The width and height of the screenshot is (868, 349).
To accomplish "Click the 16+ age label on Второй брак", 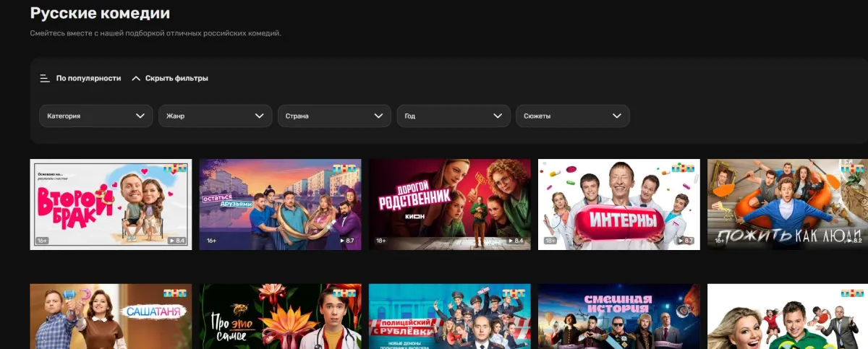I will (x=42, y=241).
